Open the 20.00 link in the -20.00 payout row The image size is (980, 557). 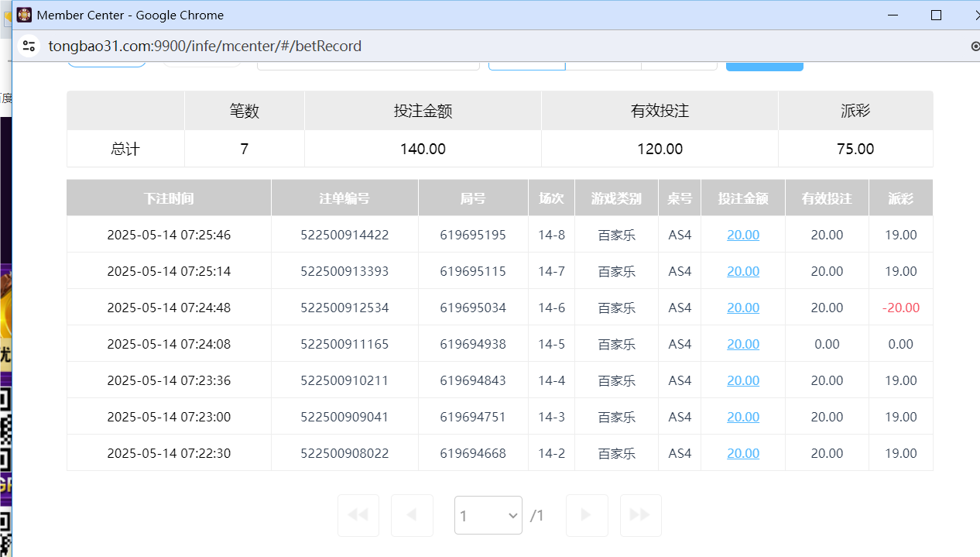click(x=742, y=307)
